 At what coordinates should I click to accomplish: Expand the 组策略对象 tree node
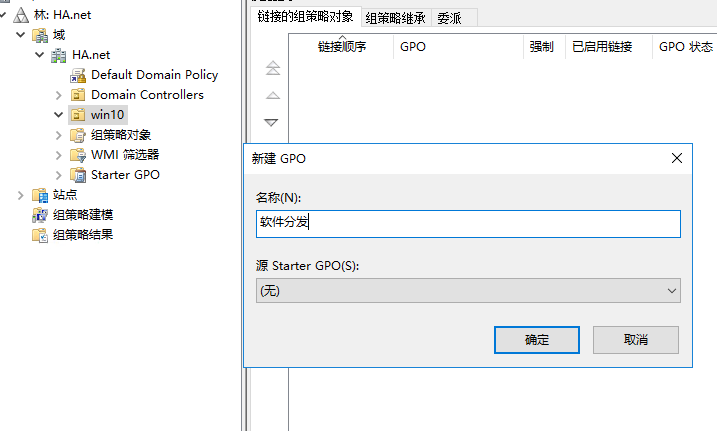click(x=59, y=135)
